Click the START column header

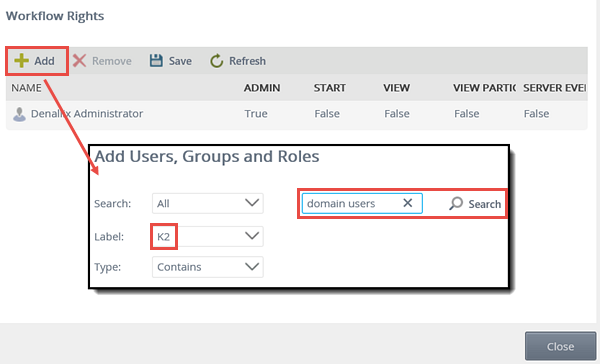330,88
